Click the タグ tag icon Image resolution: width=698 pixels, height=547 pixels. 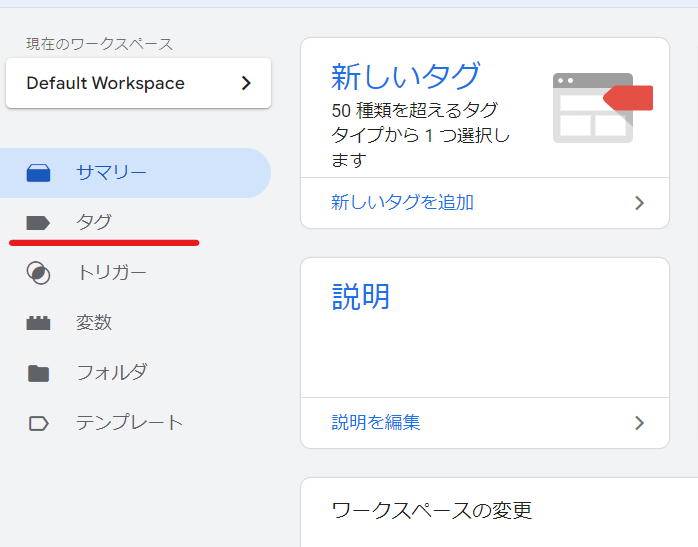(x=38, y=223)
